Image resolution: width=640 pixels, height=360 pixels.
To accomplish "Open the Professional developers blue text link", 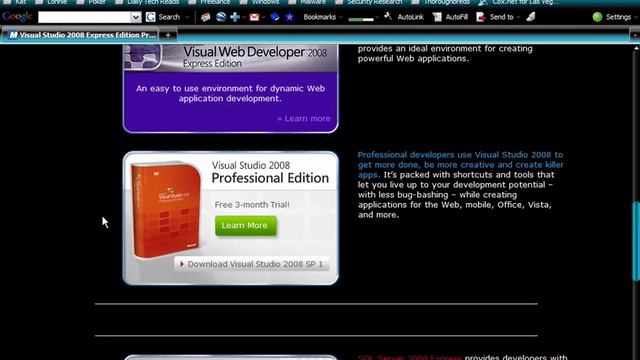I will (460, 164).
